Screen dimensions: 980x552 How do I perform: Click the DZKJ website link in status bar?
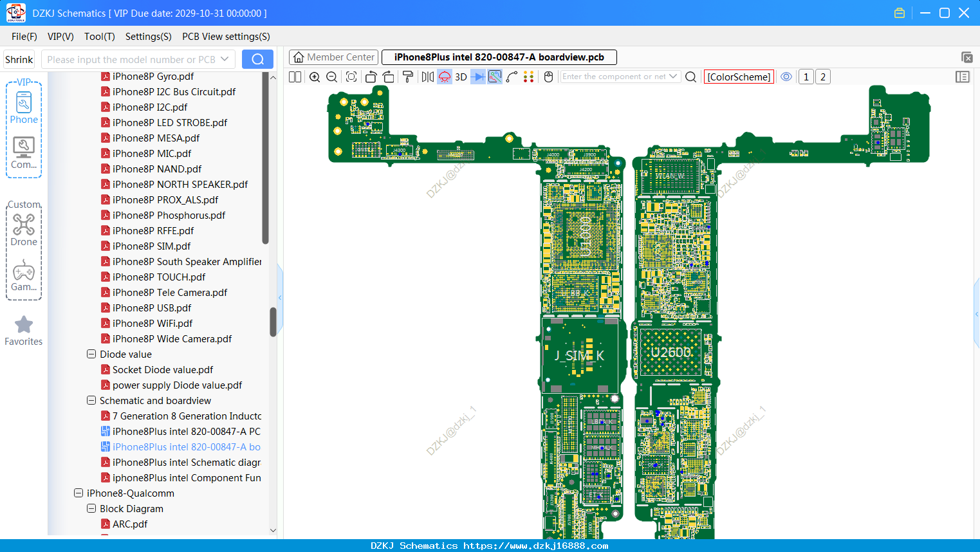click(x=536, y=546)
